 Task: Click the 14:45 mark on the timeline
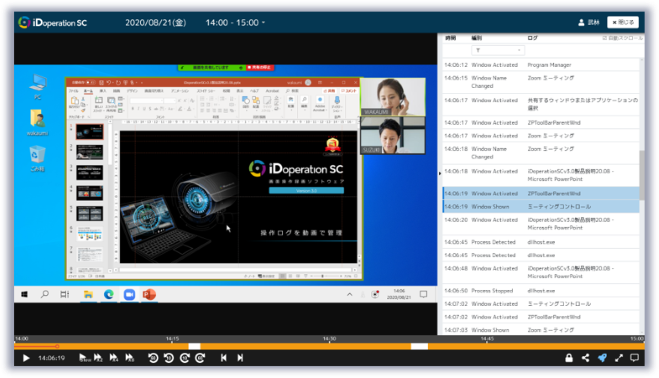coord(487,339)
